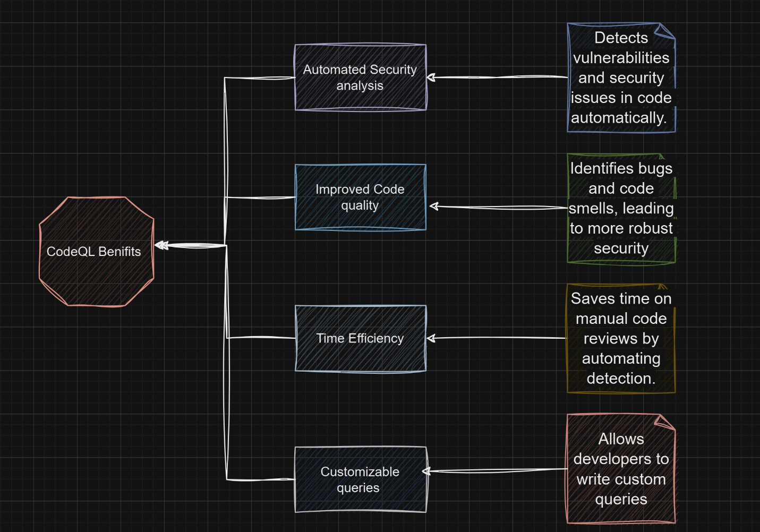
Task: Select the blue Detects vulnerabilities note
Action: tap(620, 77)
